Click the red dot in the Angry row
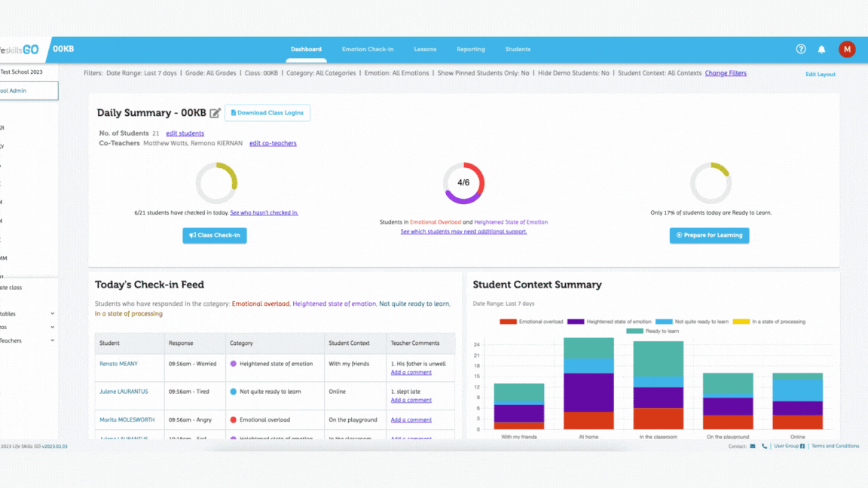 pyautogui.click(x=233, y=420)
